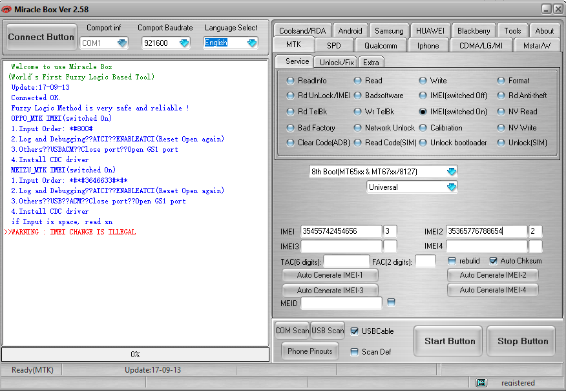Viewport: 566px width, 392px height.
Task: Switch to the MTK tab
Action: click(x=293, y=45)
